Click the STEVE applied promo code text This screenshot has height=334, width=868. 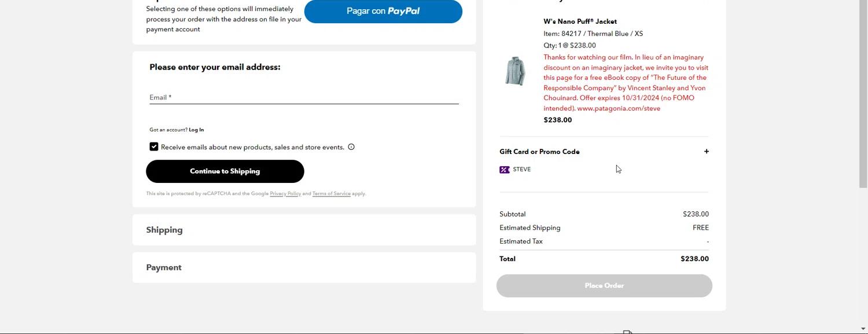click(521, 170)
